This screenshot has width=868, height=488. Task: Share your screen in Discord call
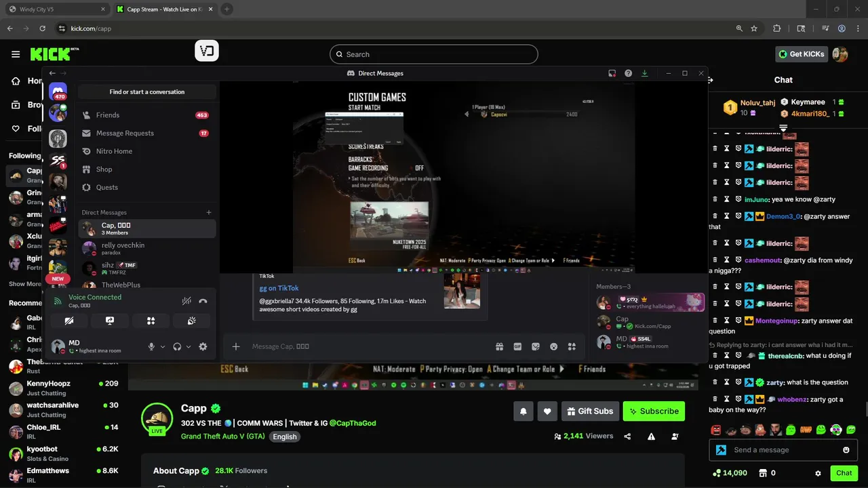point(110,321)
